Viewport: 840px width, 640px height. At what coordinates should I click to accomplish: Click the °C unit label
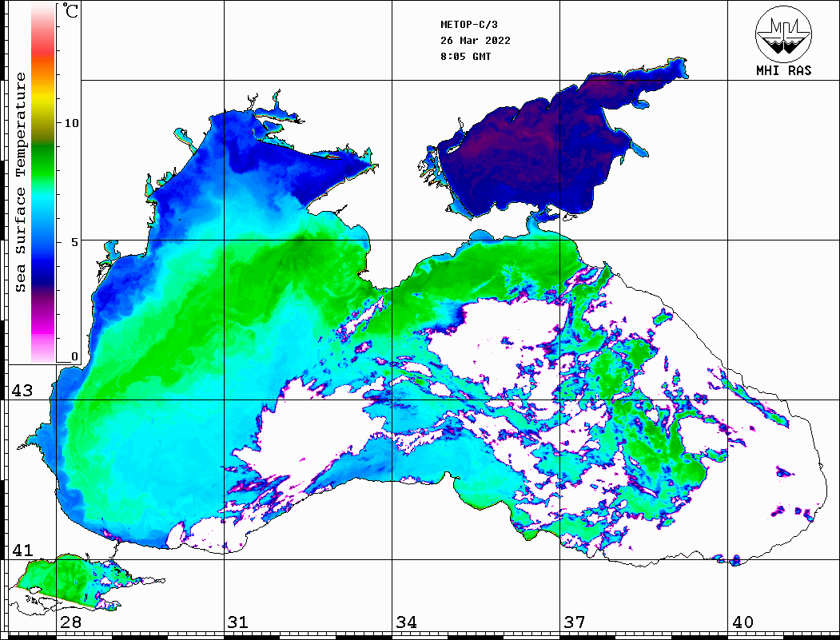coord(70,10)
